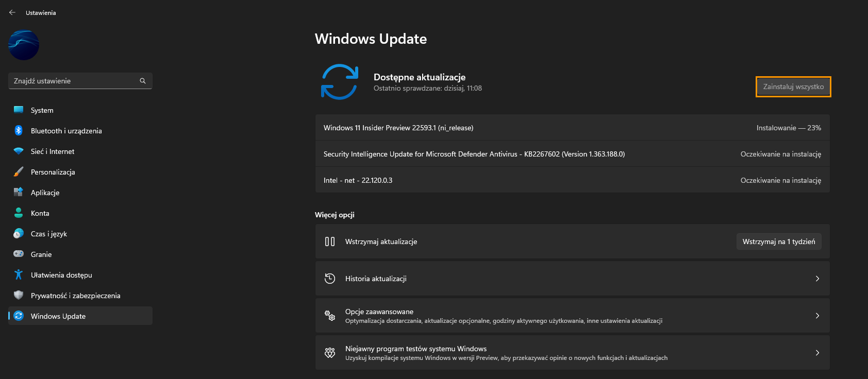Click the Bluetooth icon in sidebar
This screenshot has height=379, width=868.
19,130
